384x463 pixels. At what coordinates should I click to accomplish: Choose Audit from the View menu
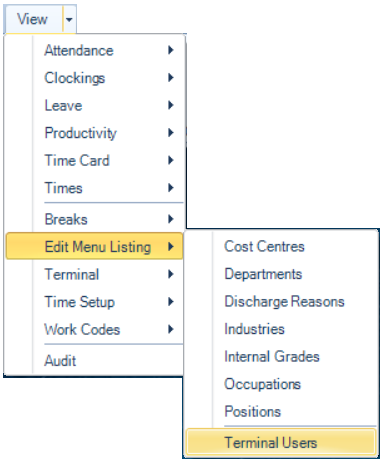[x=94, y=361]
